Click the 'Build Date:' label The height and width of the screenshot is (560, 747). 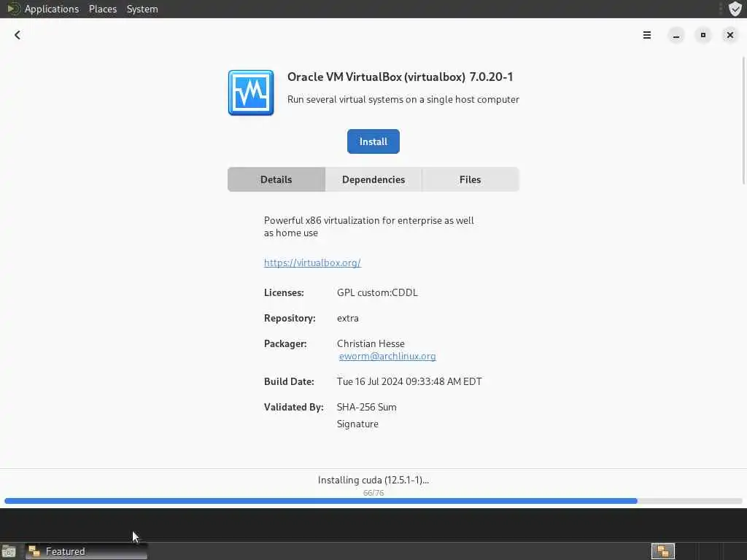coord(289,382)
